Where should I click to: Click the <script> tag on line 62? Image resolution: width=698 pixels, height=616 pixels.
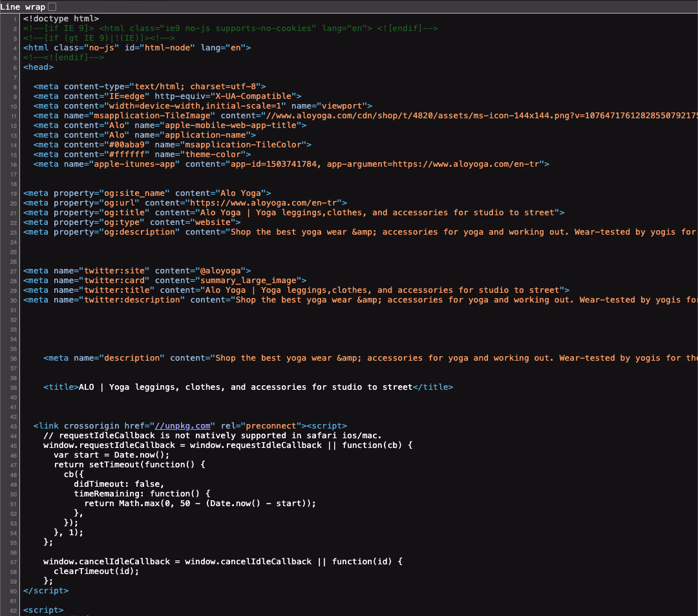[x=43, y=610]
